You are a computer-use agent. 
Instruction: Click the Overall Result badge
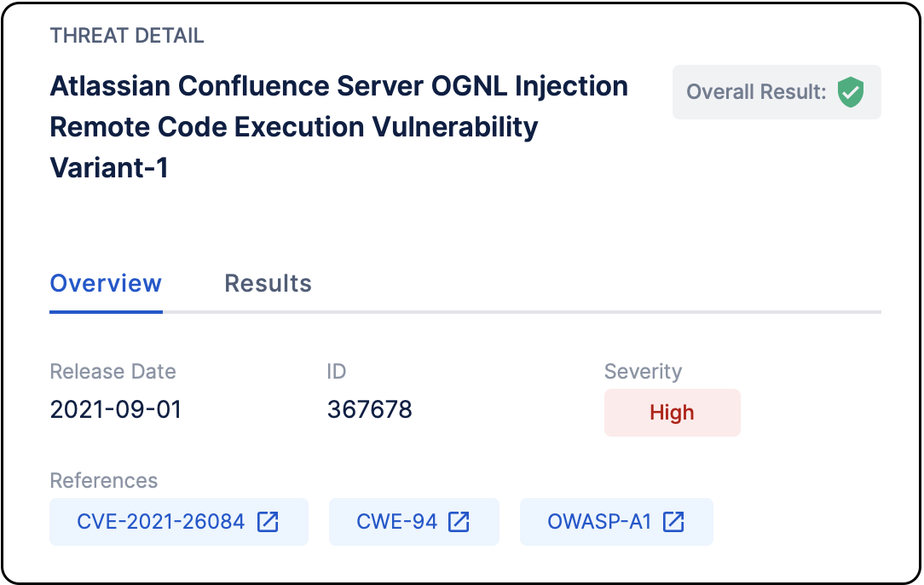(x=777, y=92)
